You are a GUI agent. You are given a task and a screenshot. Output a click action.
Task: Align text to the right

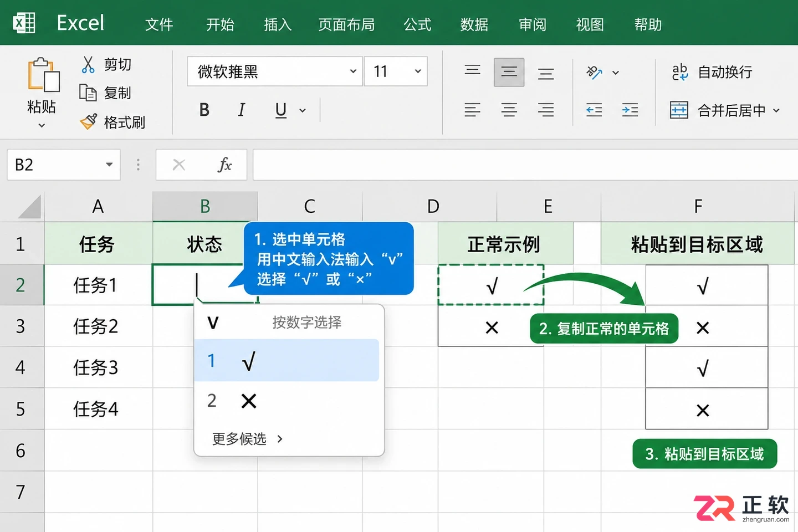546,110
